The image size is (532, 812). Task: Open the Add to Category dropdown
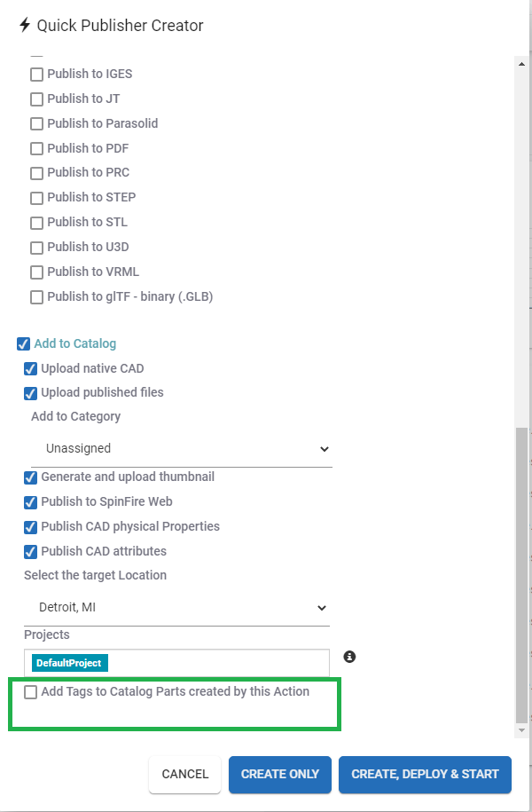(182, 448)
